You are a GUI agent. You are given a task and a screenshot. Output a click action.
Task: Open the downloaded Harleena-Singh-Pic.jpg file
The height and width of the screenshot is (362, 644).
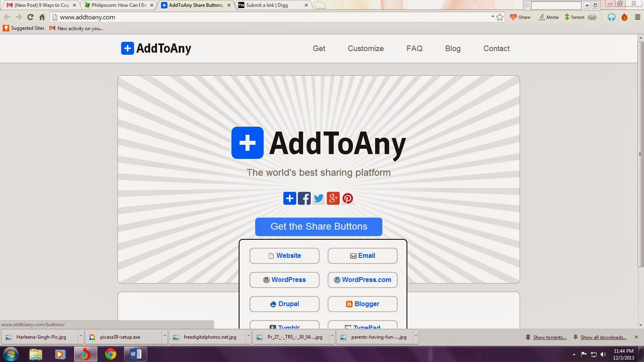pos(39,337)
